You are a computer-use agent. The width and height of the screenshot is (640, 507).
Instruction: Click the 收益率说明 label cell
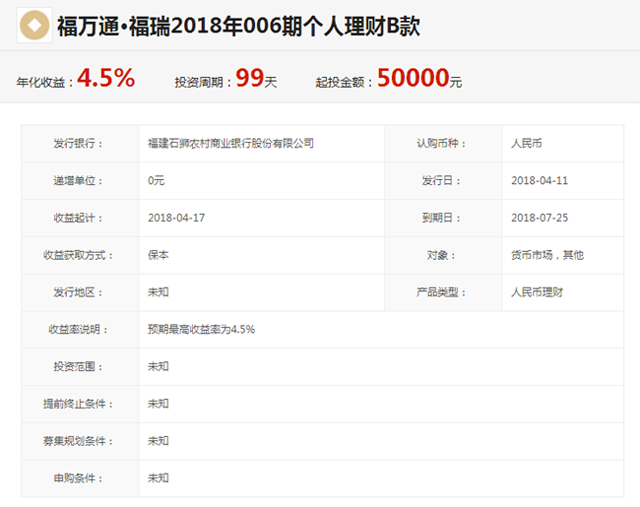point(80,329)
